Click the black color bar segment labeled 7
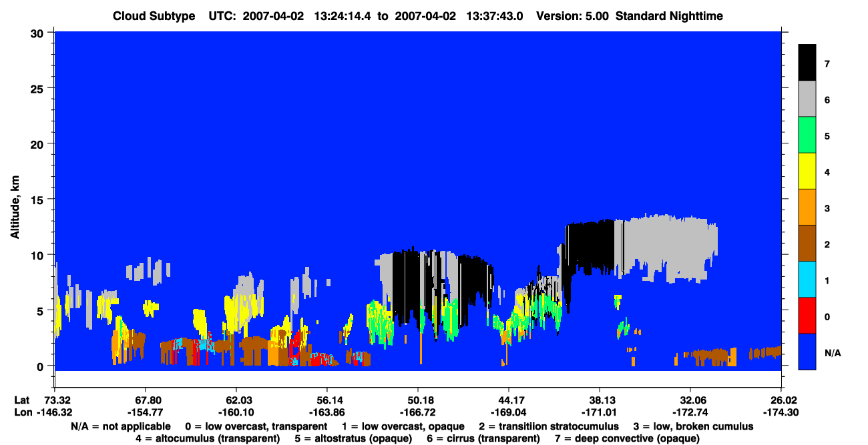Screen dimensions: 868x445 807,63
